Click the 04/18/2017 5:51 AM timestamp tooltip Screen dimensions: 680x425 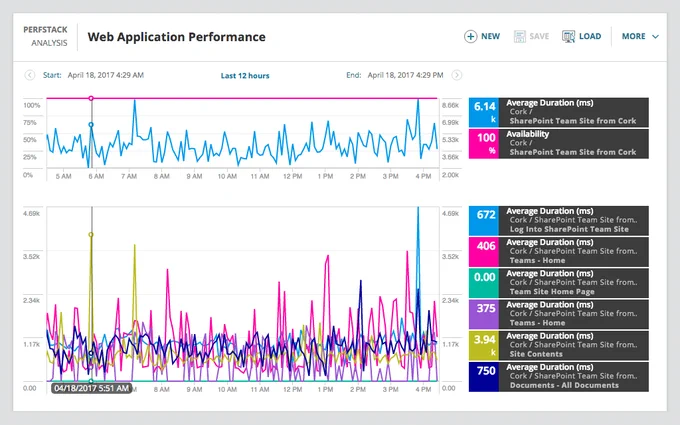(x=92, y=388)
